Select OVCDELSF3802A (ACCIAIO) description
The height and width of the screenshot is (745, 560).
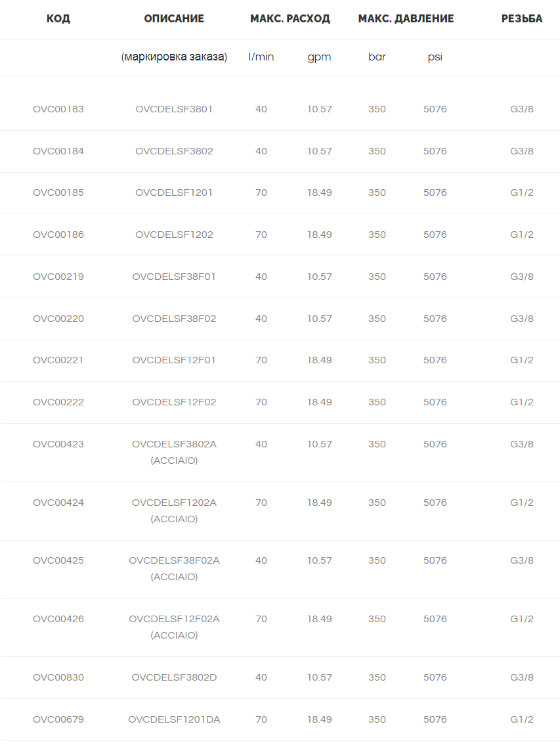pyautogui.click(x=174, y=452)
